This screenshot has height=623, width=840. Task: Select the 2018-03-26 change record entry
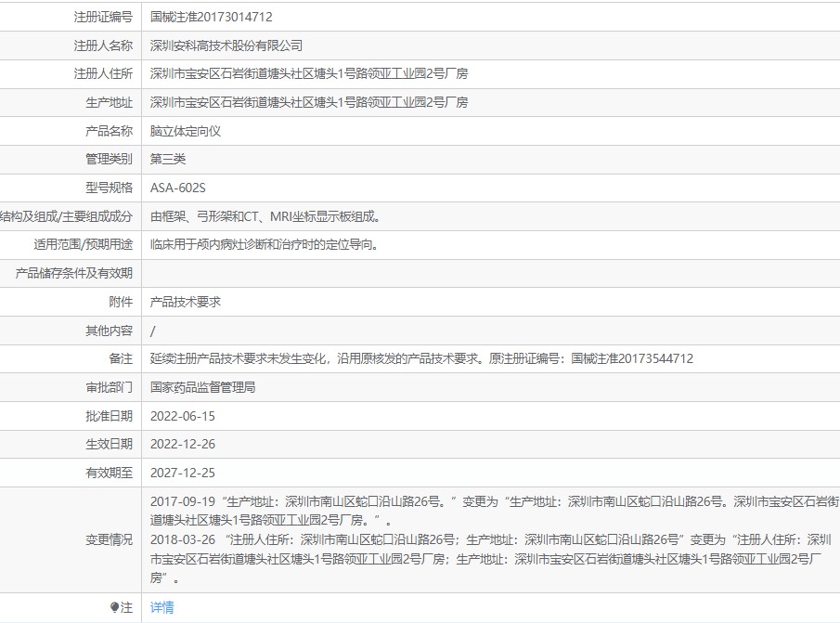pos(491,559)
